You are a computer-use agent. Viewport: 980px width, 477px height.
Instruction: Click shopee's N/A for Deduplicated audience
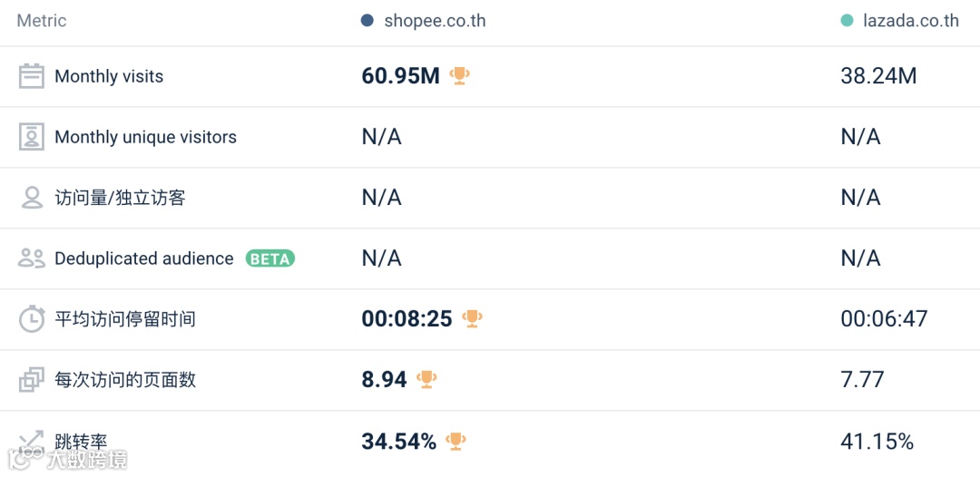381,258
